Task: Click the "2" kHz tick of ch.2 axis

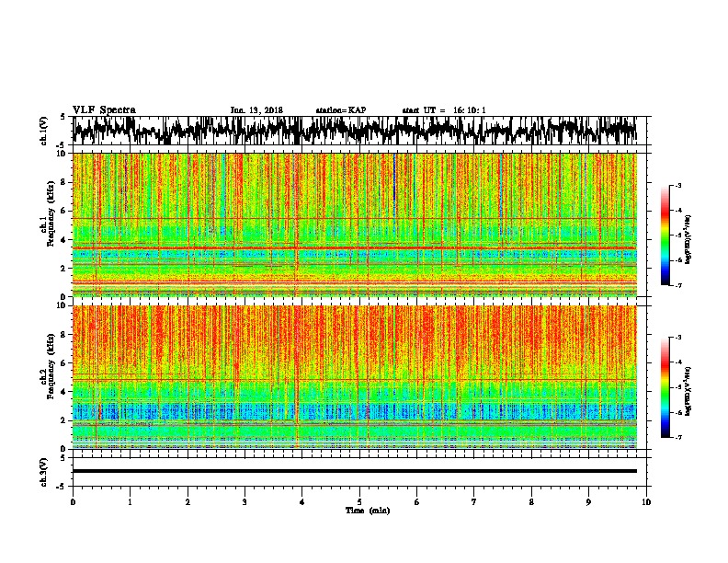Action: point(64,420)
